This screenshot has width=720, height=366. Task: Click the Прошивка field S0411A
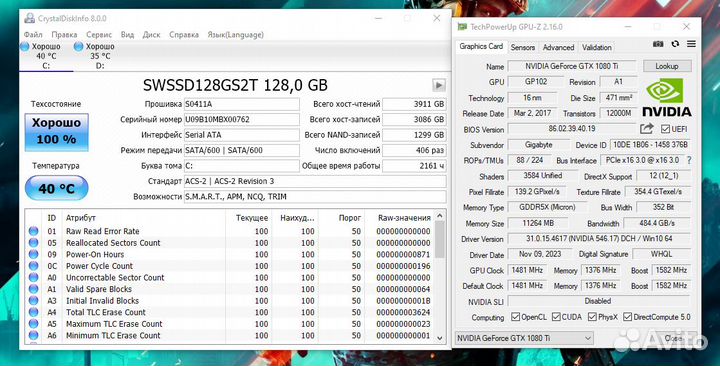pyautogui.click(x=242, y=104)
